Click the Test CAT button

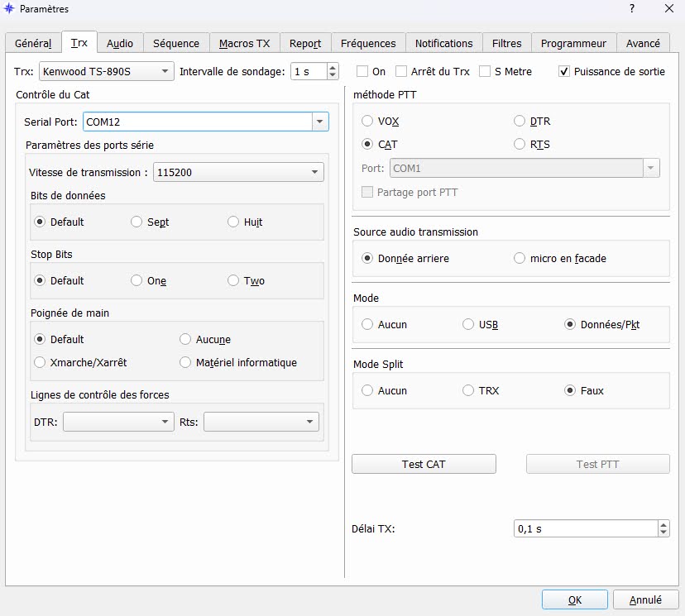[424, 464]
